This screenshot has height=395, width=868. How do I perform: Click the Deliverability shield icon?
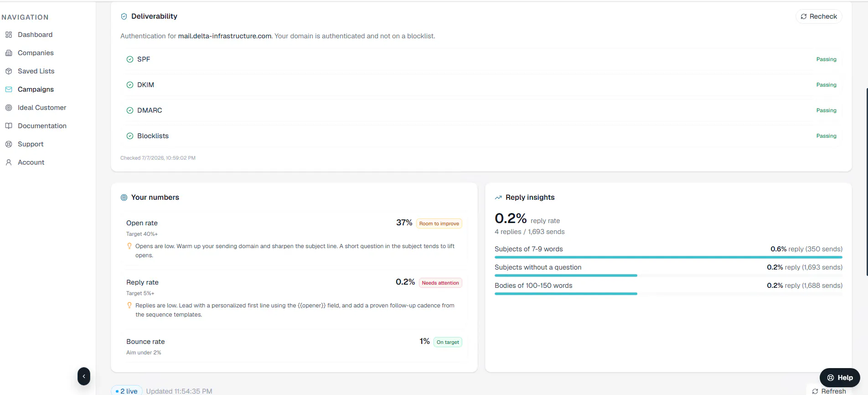pos(124,16)
